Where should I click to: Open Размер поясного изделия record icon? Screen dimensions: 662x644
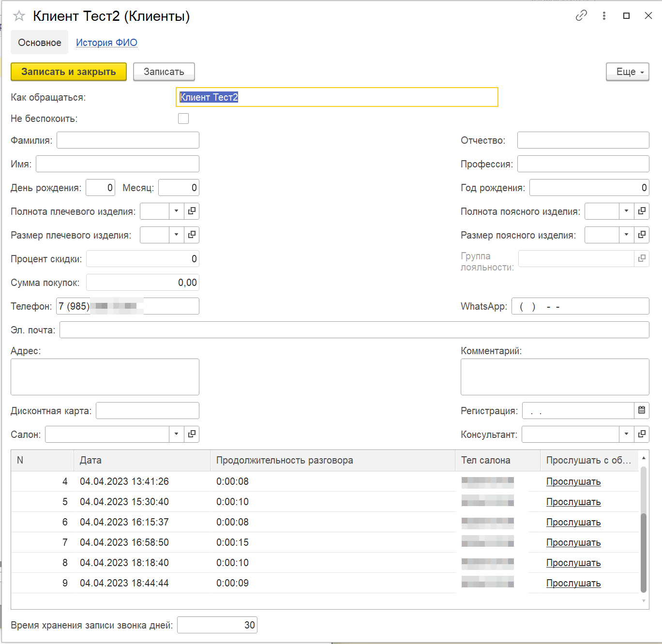pyautogui.click(x=642, y=235)
